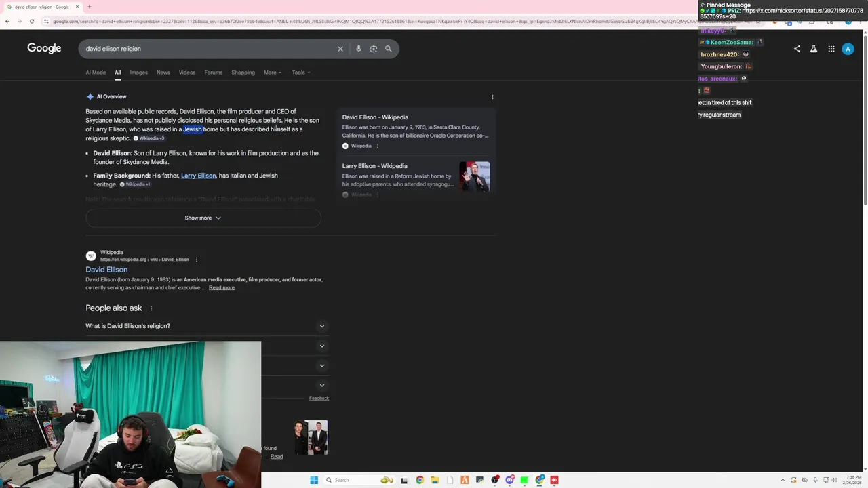The height and width of the screenshot is (488, 868).
Task: Open the Google account avatar
Action: [x=848, y=49]
